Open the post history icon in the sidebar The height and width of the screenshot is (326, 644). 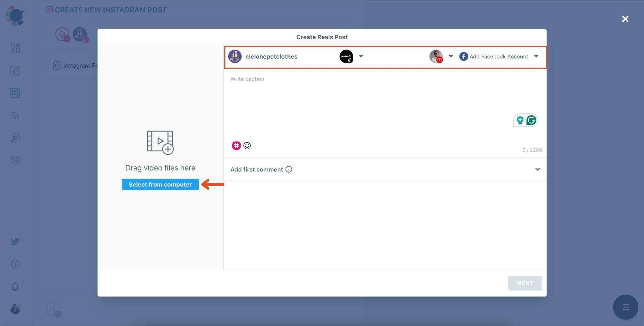click(15, 138)
